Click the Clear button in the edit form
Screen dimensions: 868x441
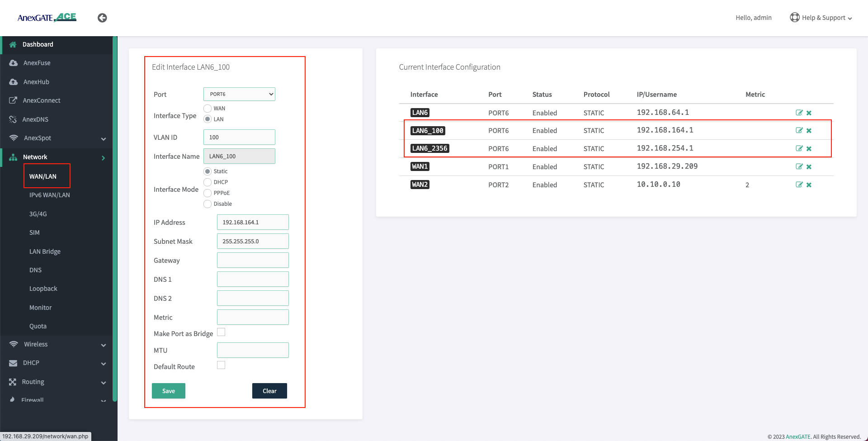click(x=269, y=390)
